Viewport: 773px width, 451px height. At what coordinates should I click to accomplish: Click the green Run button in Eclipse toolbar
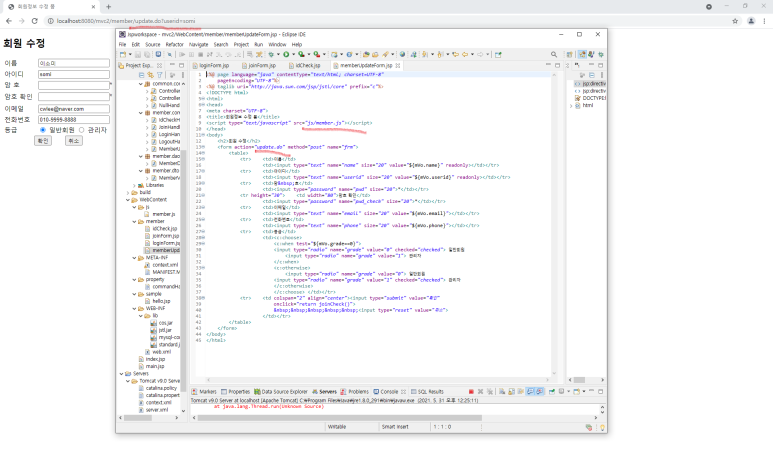286,55
